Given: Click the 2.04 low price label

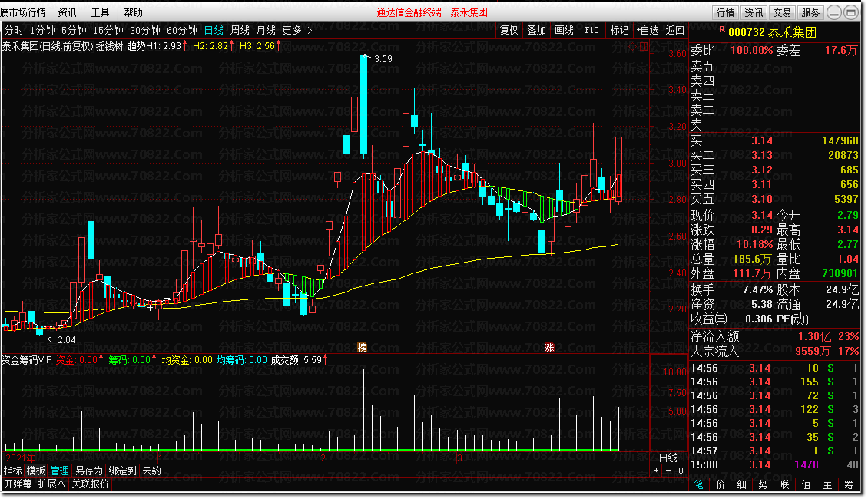Looking at the screenshot, I should pos(66,339).
